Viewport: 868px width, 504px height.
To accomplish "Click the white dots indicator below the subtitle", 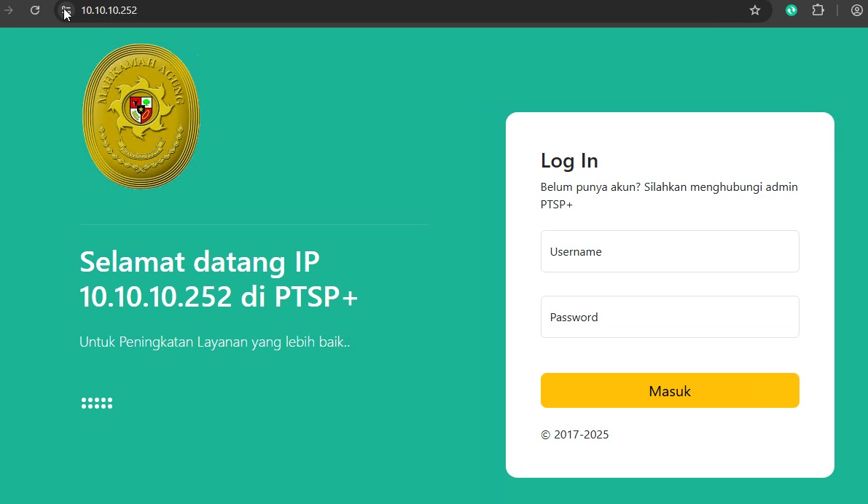I will coord(97,403).
